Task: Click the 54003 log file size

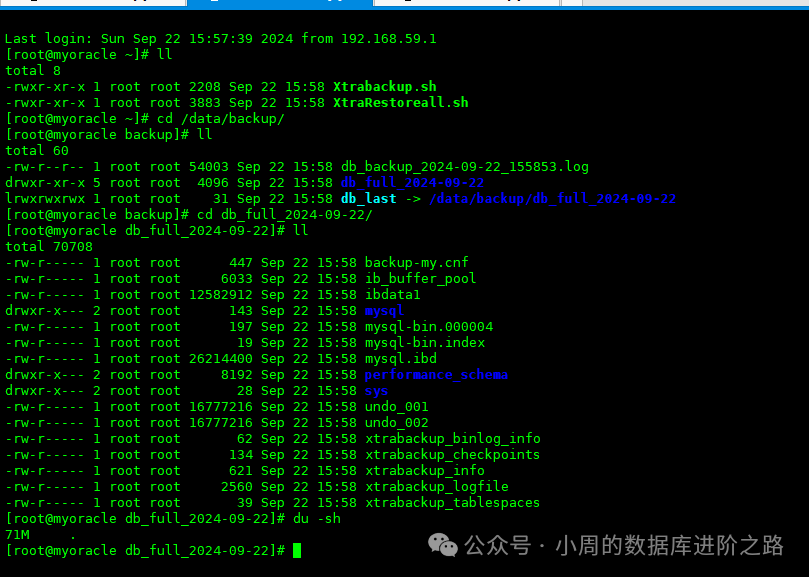Action: 209,167
